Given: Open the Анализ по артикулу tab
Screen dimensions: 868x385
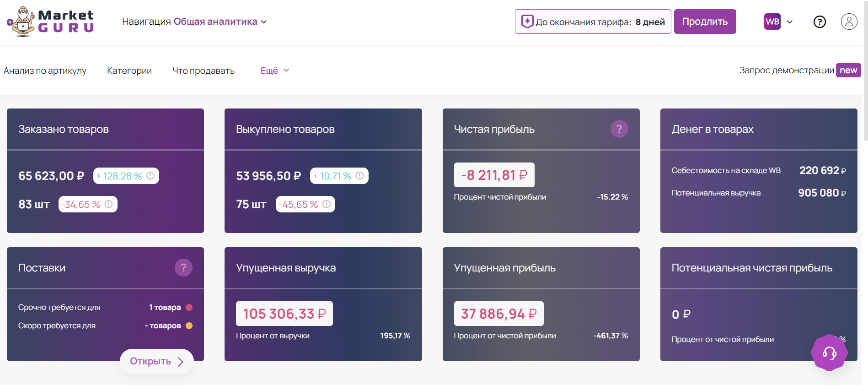Looking at the screenshot, I should (x=45, y=70).
